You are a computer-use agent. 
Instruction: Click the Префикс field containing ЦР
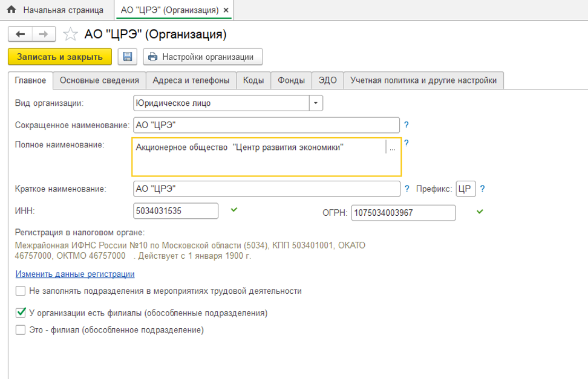[466, 189]
